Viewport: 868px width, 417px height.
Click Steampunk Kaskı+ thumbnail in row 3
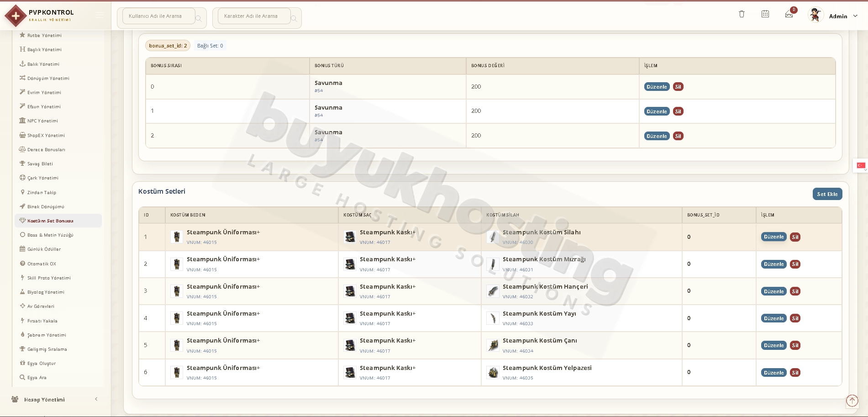350,291
